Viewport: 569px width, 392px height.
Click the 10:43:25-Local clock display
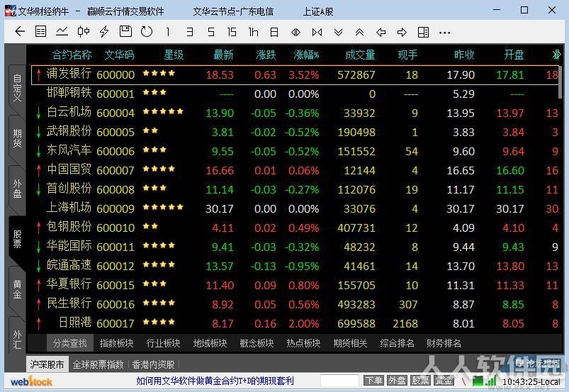coord(531,381)
